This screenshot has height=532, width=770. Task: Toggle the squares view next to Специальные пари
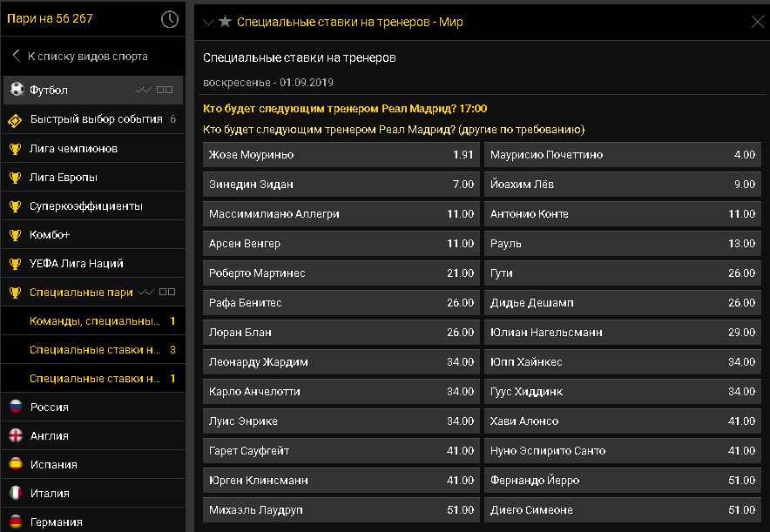(x=167, y=292)
